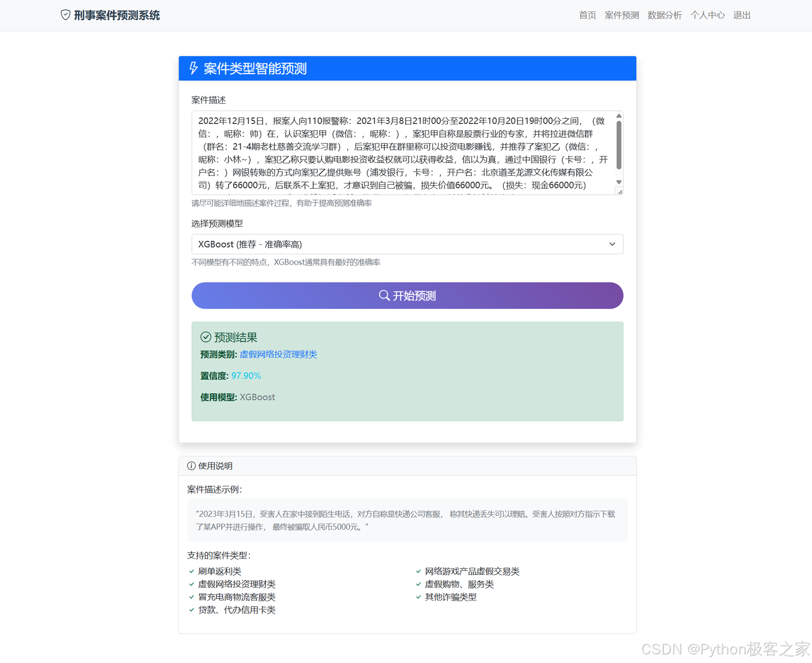
Task: Open 首页 in the navigation bar
Action: click(587, 15)
